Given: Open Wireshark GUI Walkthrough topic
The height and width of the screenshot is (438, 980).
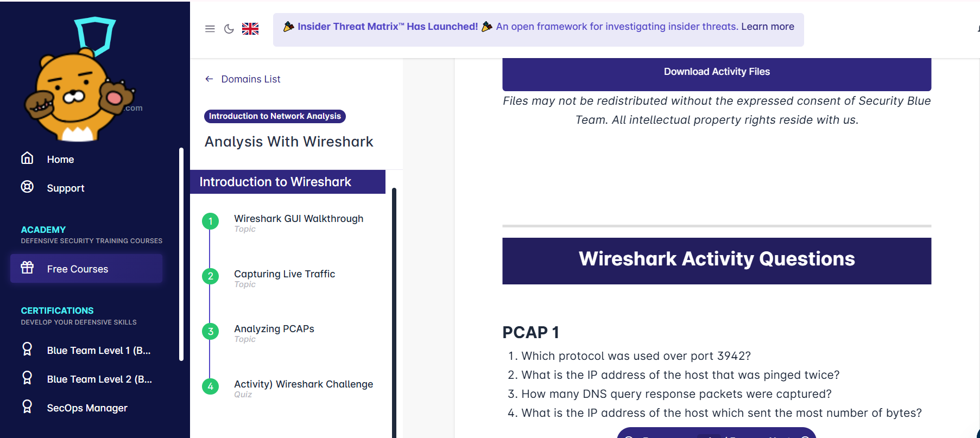Looking at the screenshot, I should (x=299, y=219).
